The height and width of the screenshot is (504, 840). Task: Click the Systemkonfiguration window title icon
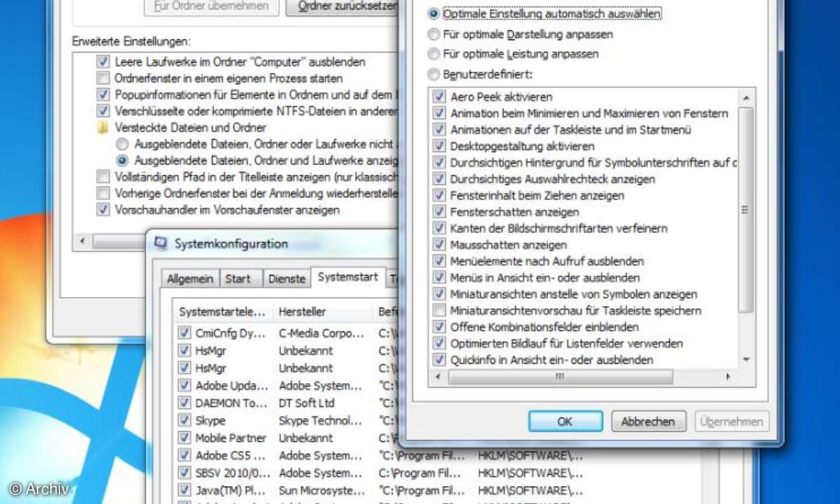coord(161,244)
